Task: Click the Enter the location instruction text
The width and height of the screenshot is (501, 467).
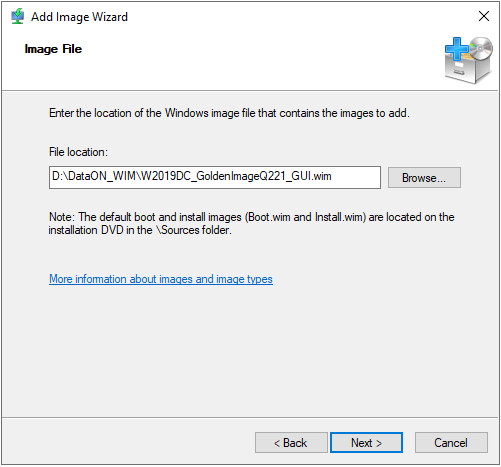Action: (x=229, y=113)
